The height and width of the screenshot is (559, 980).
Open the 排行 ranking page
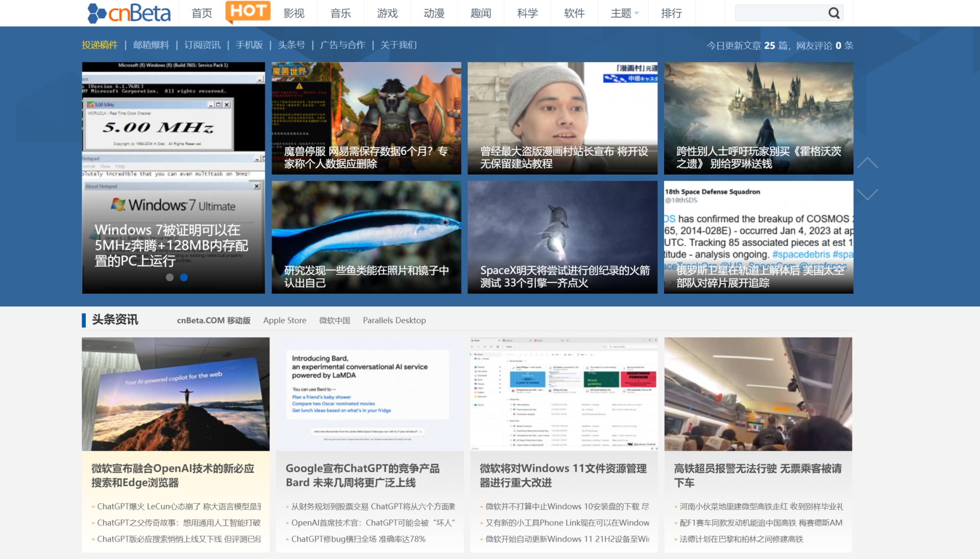(671, 13)
